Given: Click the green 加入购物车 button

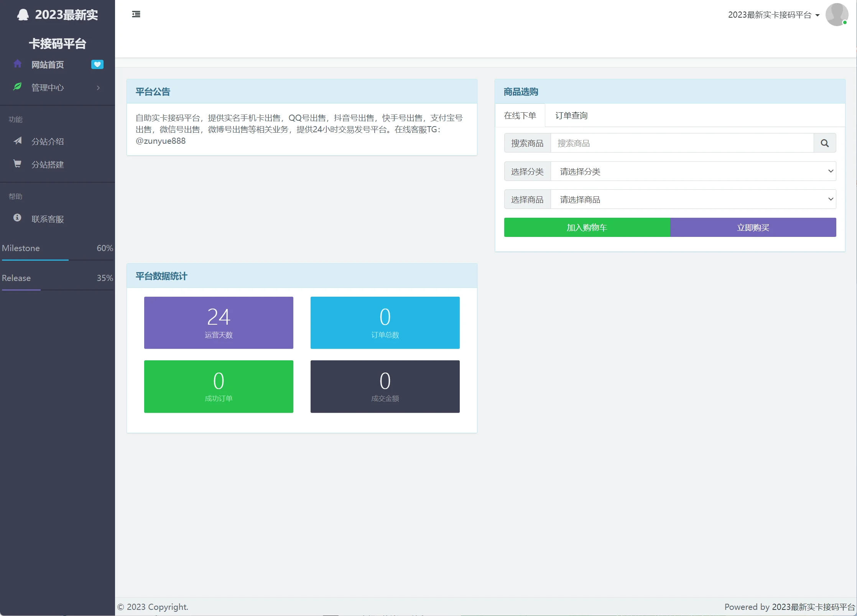Looking at the screenshot, I should click(587, 227).
